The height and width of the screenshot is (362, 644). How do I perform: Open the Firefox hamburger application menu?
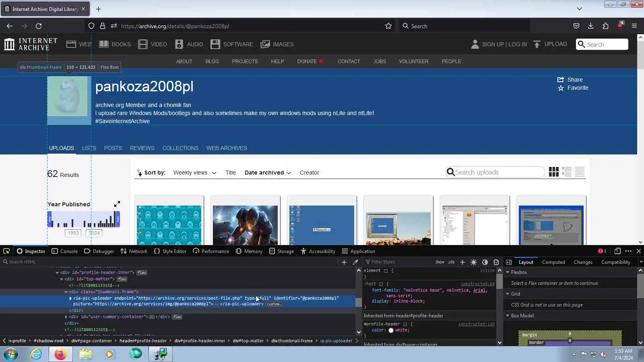tap(634, 26)
